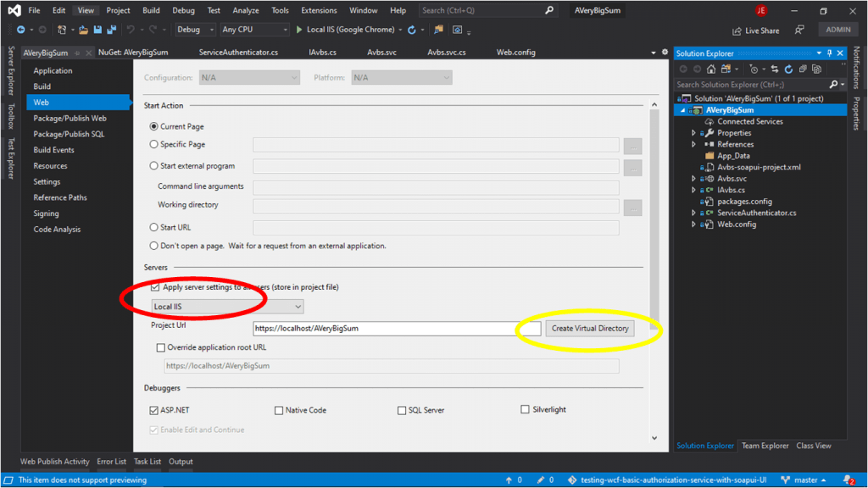Select the Current Page radio button
868x488 pixels.
154,127
